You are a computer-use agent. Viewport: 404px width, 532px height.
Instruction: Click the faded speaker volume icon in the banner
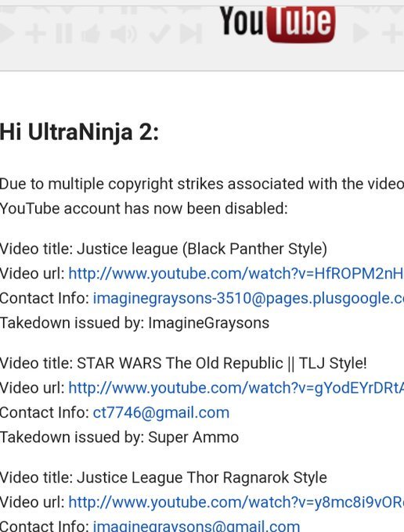[124, 34]
